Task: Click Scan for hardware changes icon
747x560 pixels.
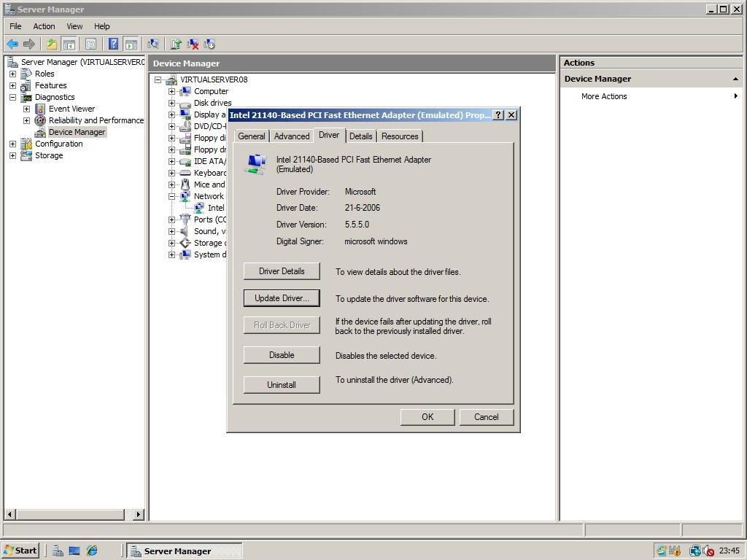Action: pos(153,44)
